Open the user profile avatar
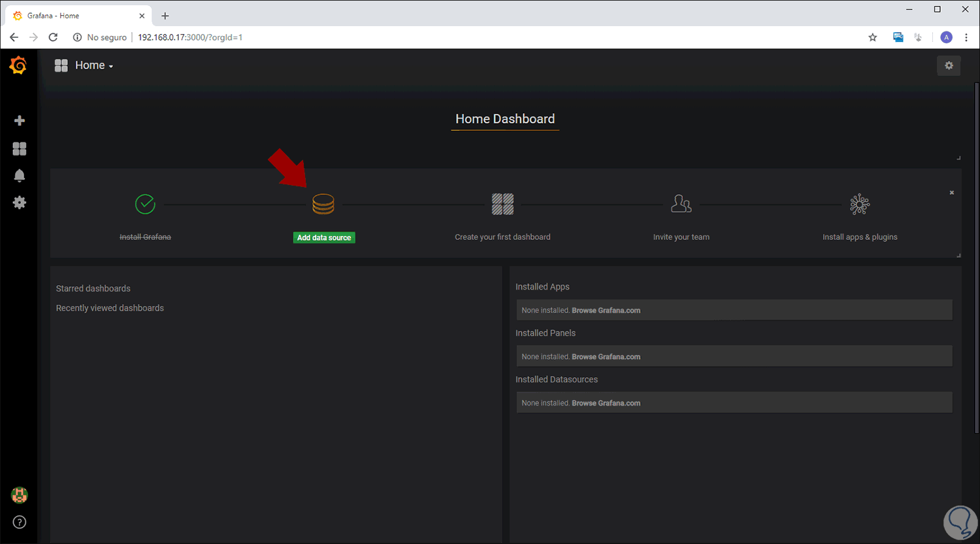 click(x=20, y=495)
